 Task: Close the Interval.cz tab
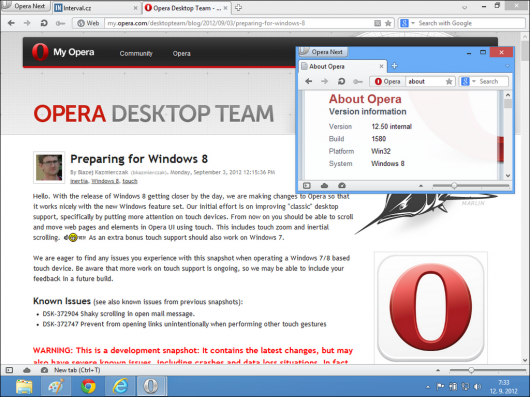tap(136, 8)
